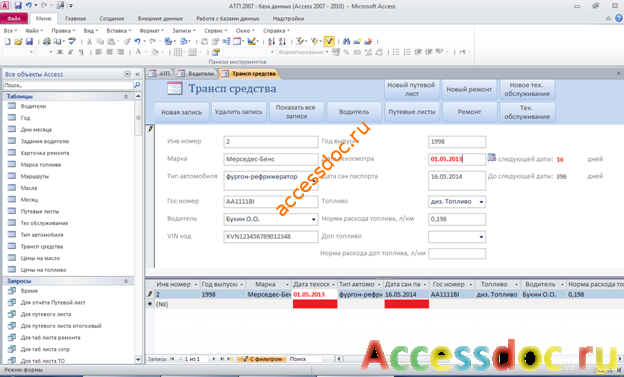The height and width of the screenshot is (377, 624).
Task: Click the New document icon in toolbar
Action: point(8,41)
